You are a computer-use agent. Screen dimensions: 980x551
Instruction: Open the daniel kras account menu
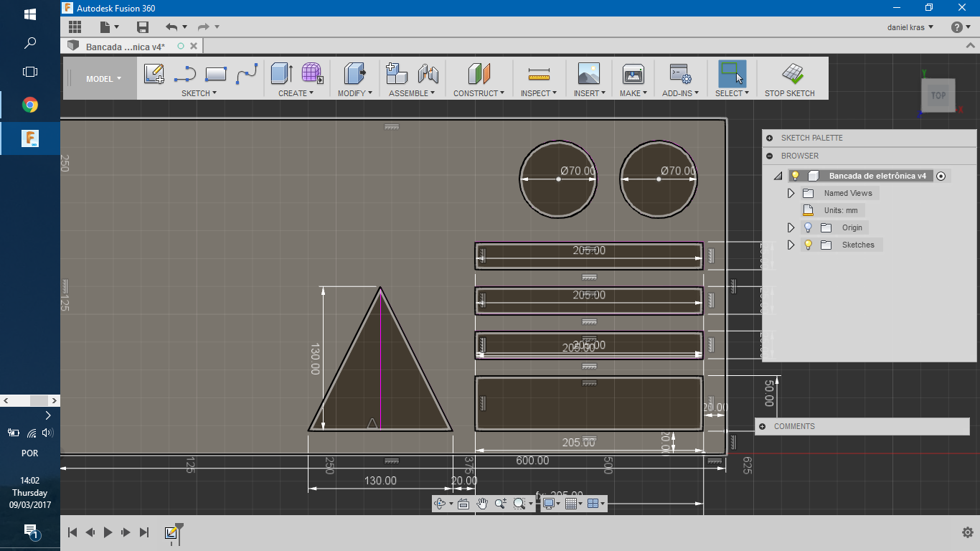[910, 27]
